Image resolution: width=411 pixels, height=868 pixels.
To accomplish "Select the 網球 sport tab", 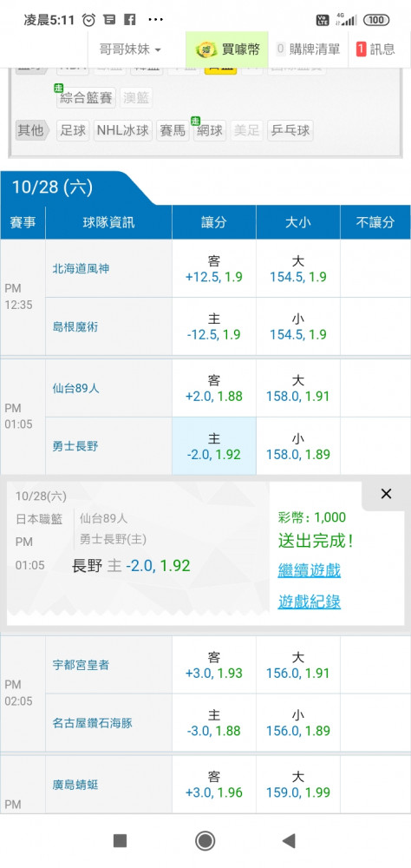I will pos(210,131).
